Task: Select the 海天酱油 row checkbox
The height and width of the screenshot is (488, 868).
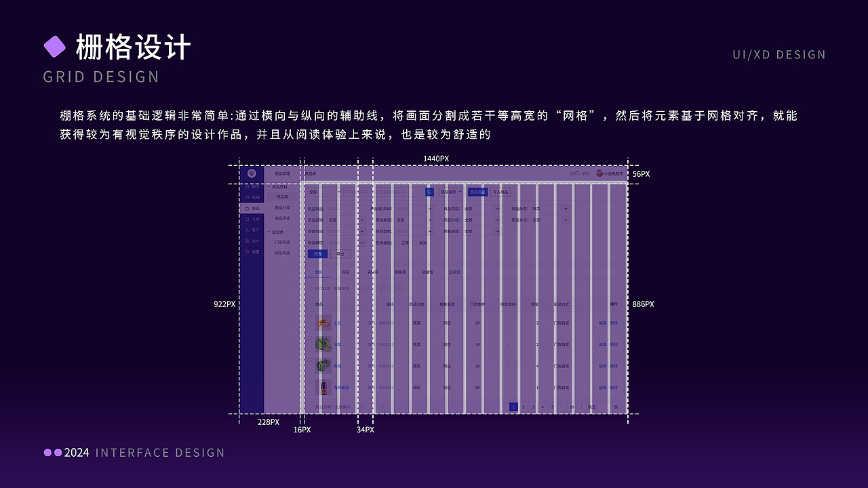Action: (x=310, y=381)
